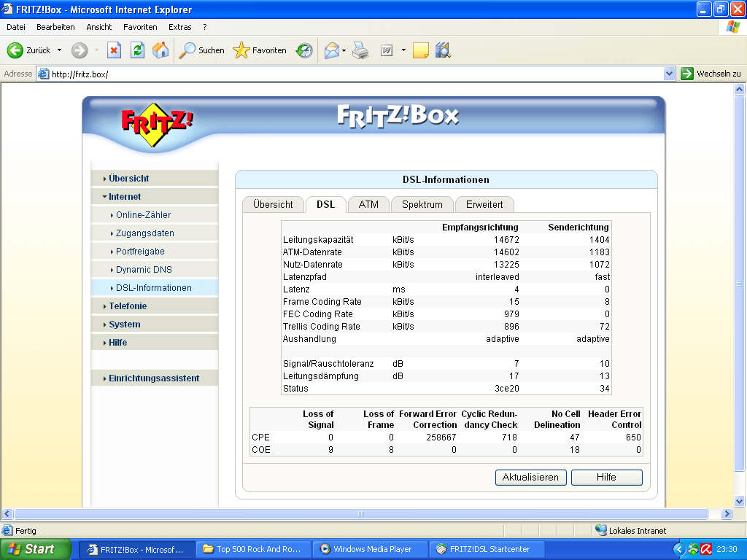Click the green network tray icon

[693, 549]
